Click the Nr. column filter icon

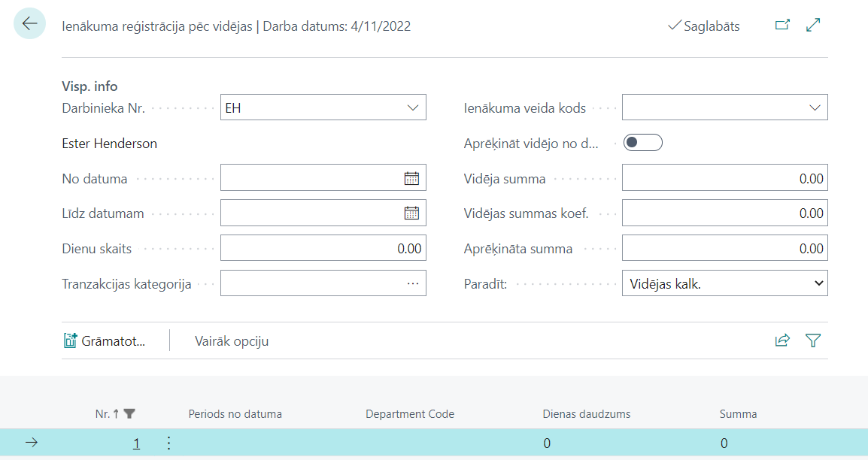129,413
